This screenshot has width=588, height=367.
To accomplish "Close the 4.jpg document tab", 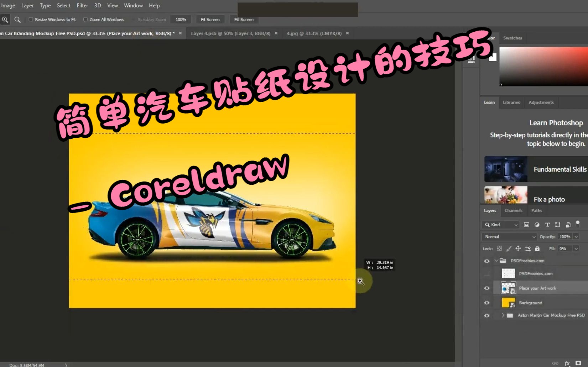I will (x=347, y=33).
